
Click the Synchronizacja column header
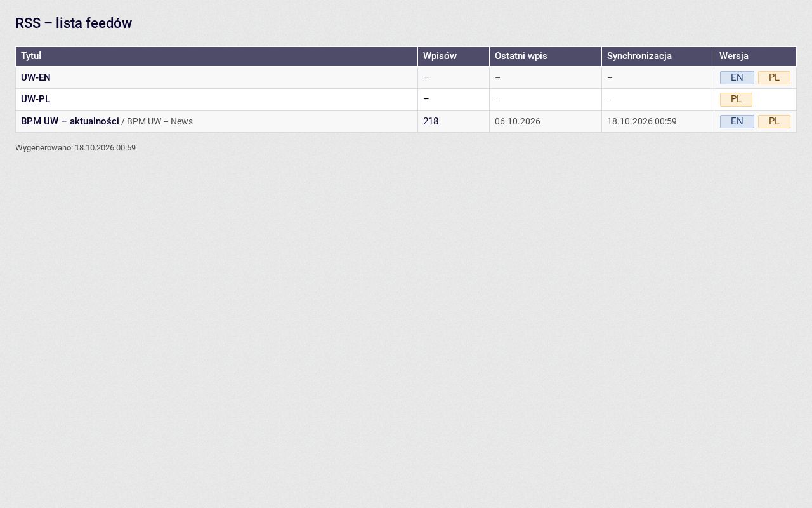coord(658,56)
